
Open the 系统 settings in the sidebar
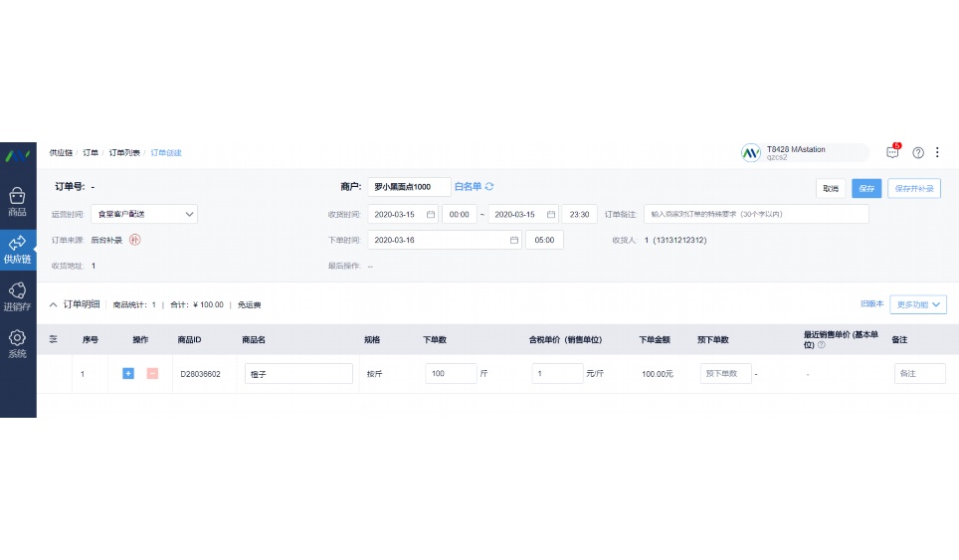tap(17, 343)
